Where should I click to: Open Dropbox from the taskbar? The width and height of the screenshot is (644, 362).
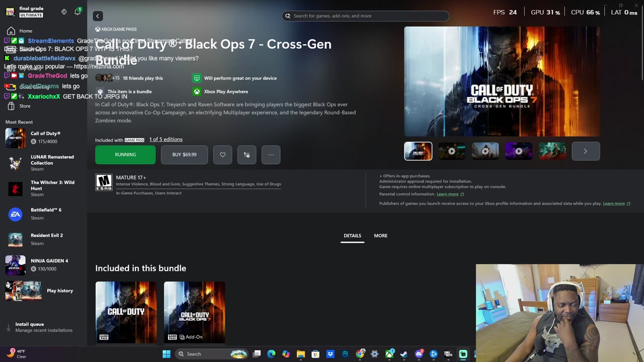[x=330, y=354]
